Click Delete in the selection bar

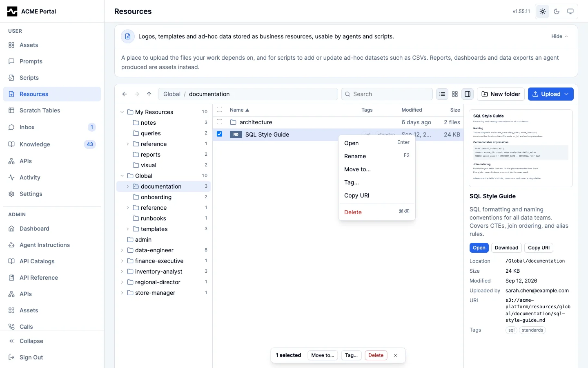pos(376,355)
